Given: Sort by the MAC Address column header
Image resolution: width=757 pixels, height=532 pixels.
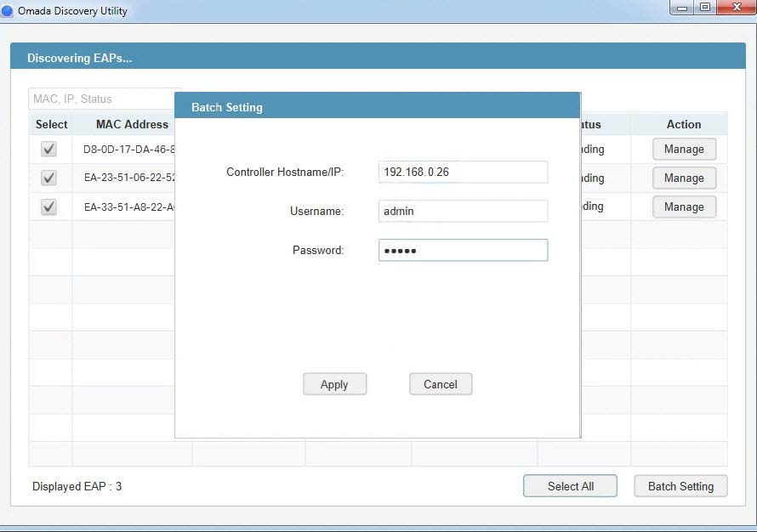Looking at the screenshot, I should click(x=132, y=124).
